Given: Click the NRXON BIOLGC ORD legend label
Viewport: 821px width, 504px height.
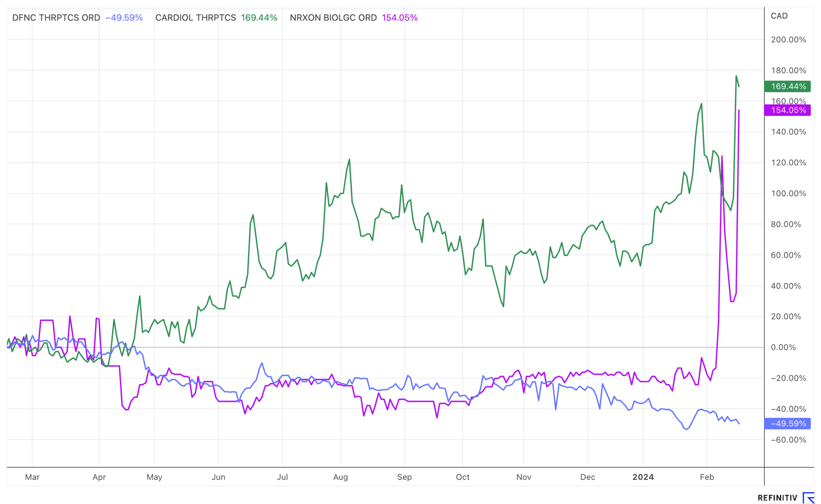Looking at the screenshot, I should (333, 18).
